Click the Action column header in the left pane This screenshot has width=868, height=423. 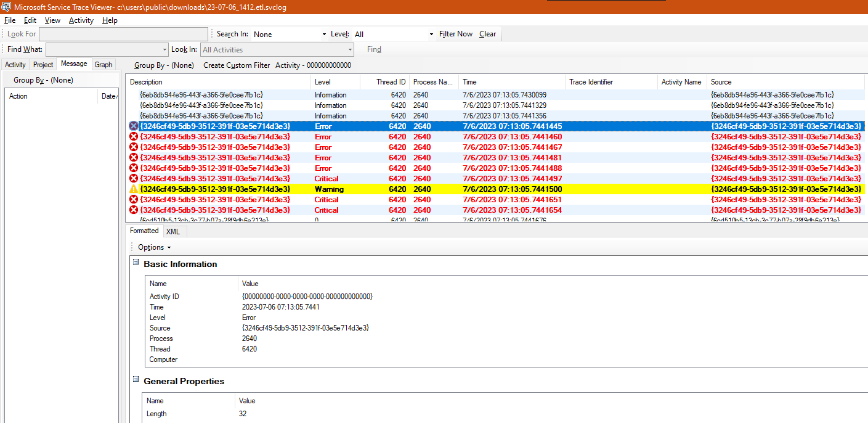click(x=51, y=96)
